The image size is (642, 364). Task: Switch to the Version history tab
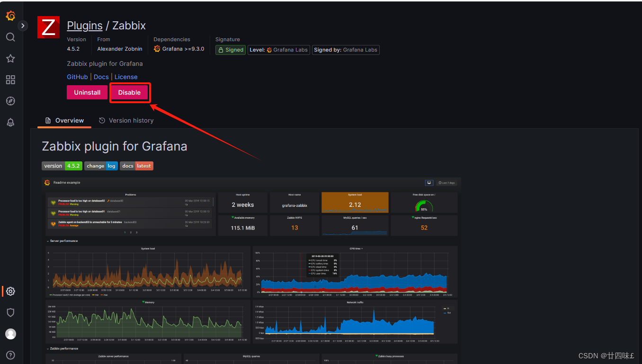(x=126, y=120)
